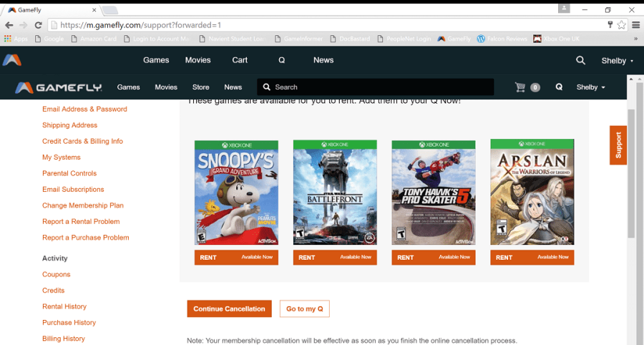
Task: Open the Google bookmark
Action: [49, 39]
